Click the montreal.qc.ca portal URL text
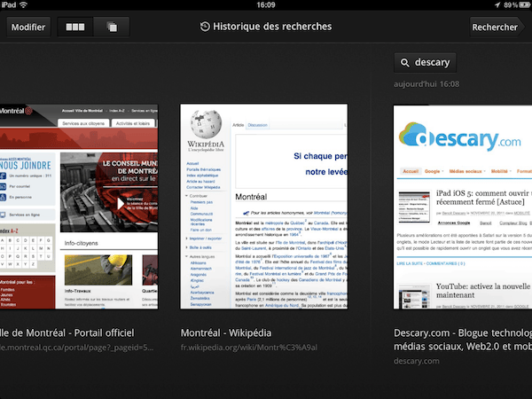The height and width of the screenshot is (399, 532). 76,348
